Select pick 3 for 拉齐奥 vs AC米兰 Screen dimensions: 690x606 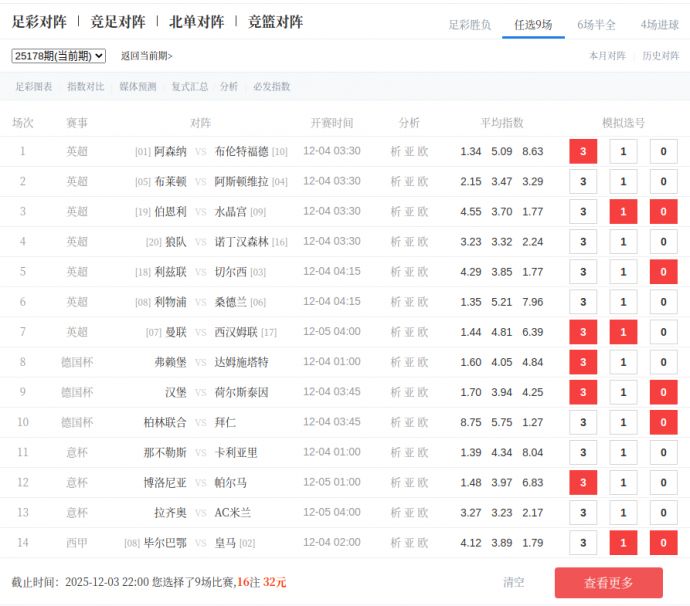(x=583, y=513)
